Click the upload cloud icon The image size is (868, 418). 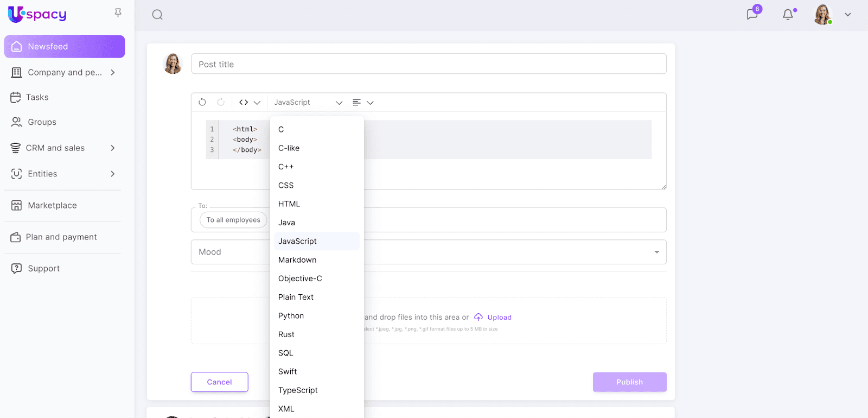click(x=478, y=317)
